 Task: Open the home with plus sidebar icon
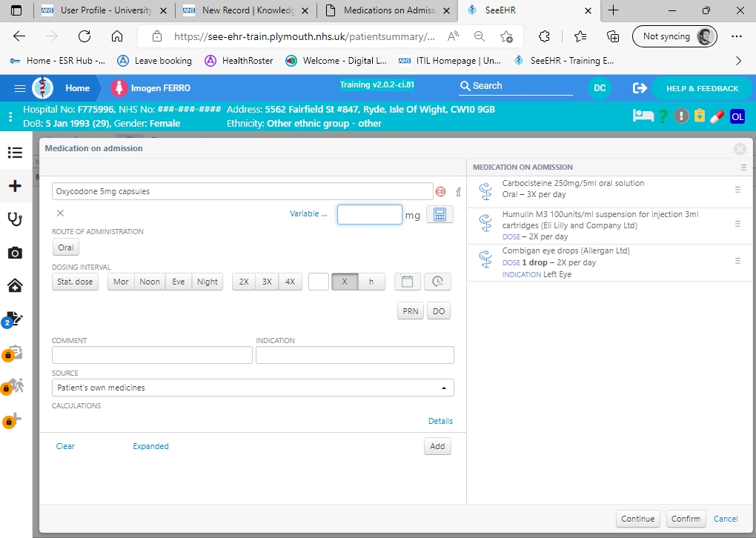coord(15,286)
